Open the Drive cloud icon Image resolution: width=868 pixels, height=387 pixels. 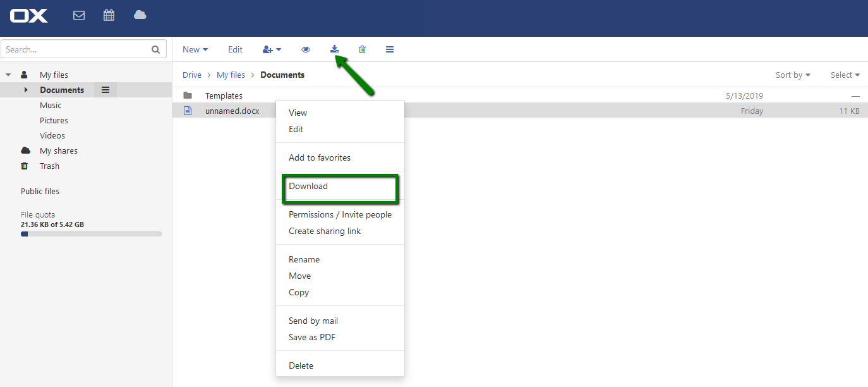point(140,15)
